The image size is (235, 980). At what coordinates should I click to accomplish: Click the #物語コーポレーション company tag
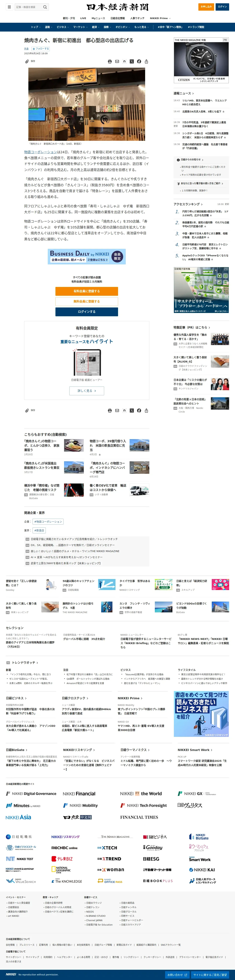pyautogui.click(x=48, y=522)
